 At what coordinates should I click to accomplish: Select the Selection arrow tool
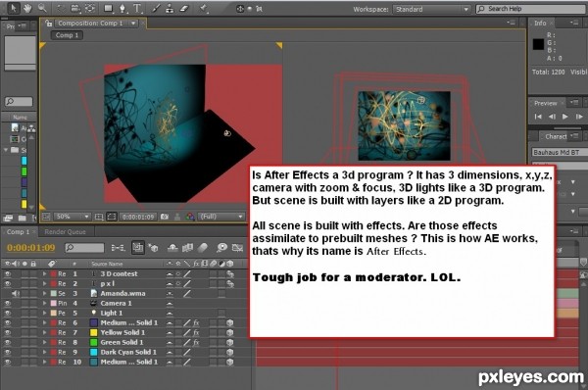[13, 8]
